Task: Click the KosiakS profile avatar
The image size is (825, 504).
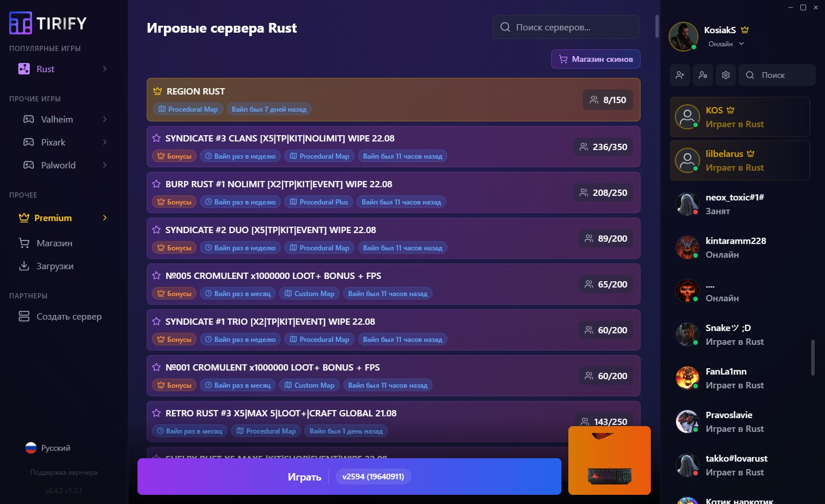Action: 683,37
